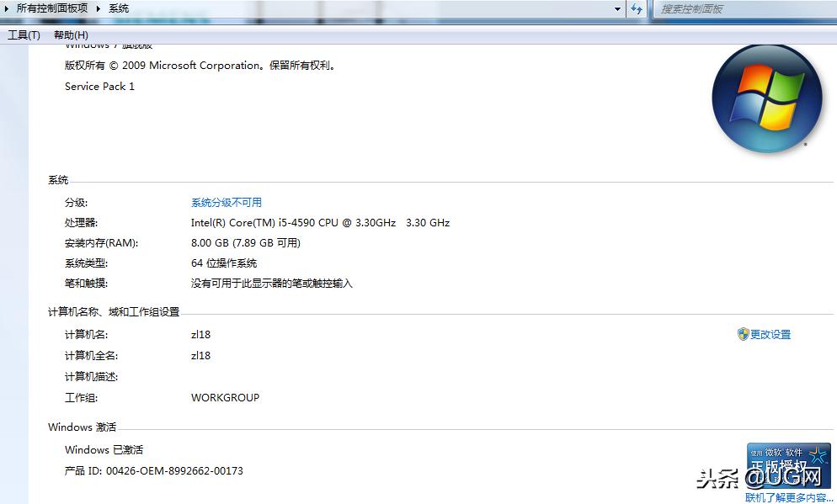Open the 系统分级不可用 link
The height and width of the screenshot is (504, 837).
[x=226, y=202]
